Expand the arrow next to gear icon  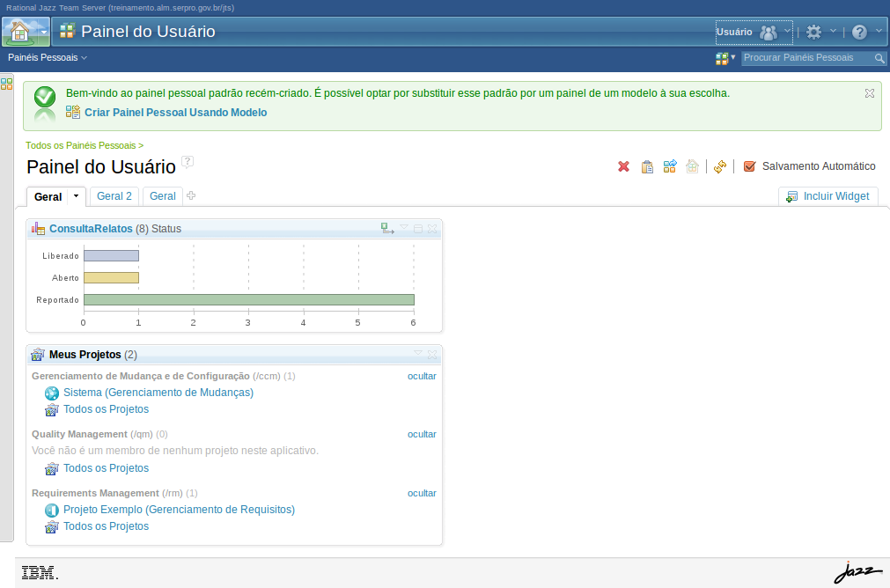pyautogui.click(x=834, y=31)
